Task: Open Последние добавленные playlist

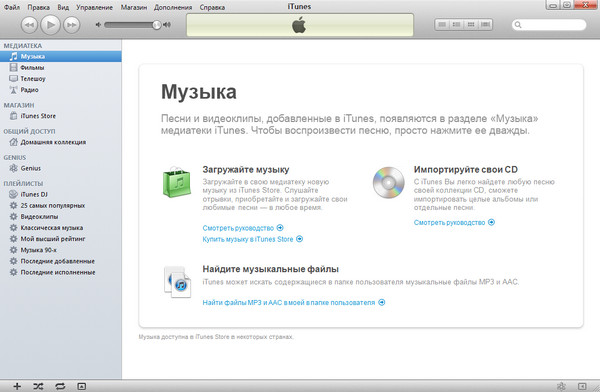Action: (61, 261)
